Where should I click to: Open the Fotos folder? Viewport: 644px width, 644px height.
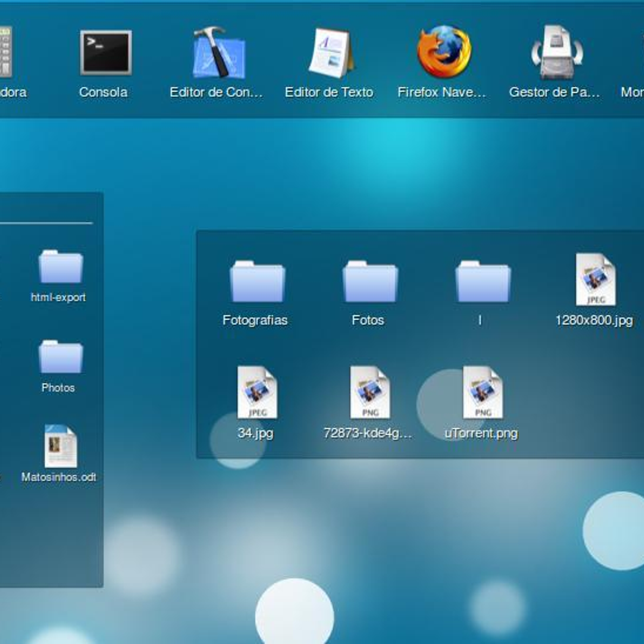pyautogui.click(x=370, y=281)
